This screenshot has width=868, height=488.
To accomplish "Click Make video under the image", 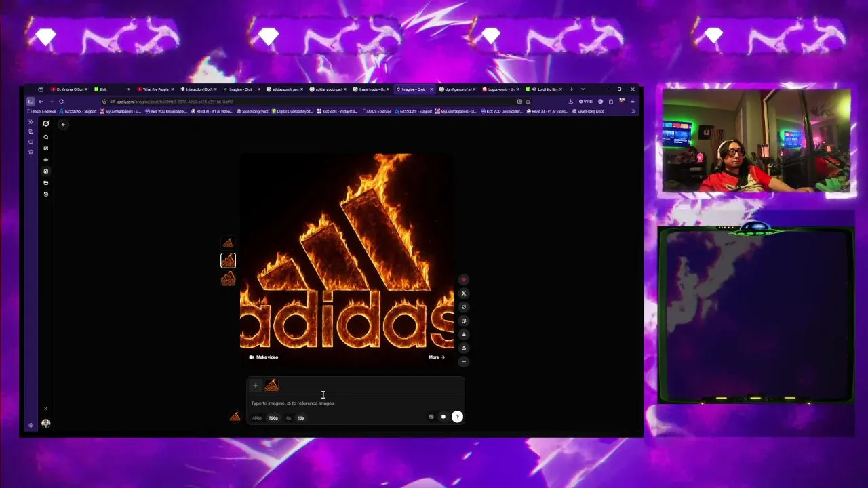I will [264, 357].
